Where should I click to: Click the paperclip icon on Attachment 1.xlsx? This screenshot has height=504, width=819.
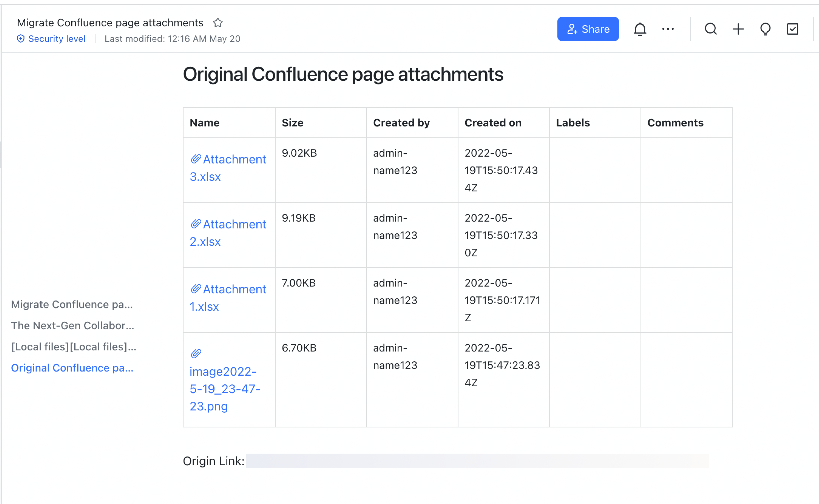coord(196,288)
